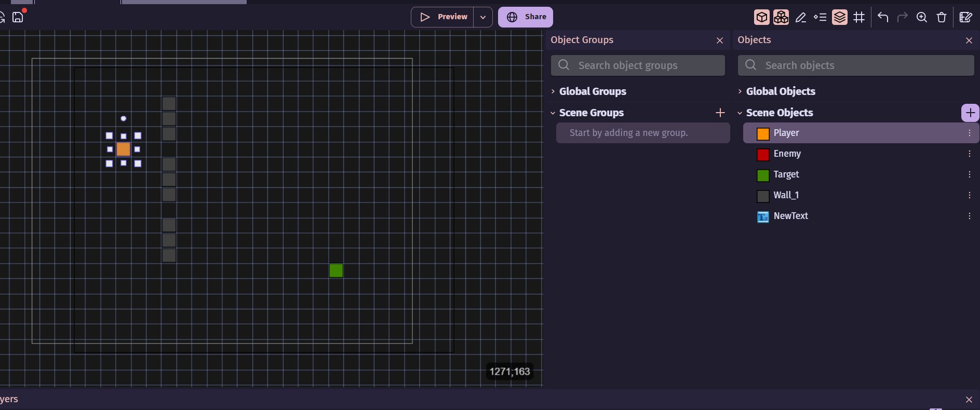Toggle the grid icon in toolbar
Image resolution: width=980 pixels, height=410 pixels.
860,17
